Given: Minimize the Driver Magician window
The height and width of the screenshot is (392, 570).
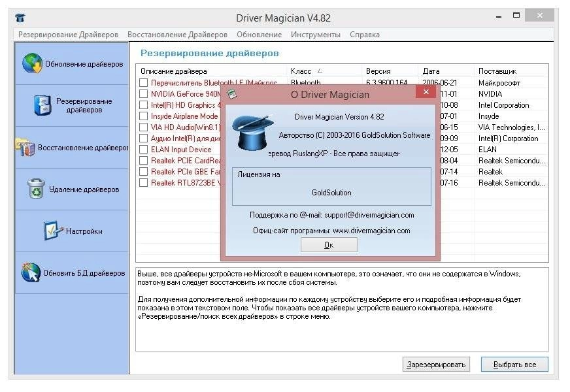Looking at the screenshot, I should [x=499, y=16].
